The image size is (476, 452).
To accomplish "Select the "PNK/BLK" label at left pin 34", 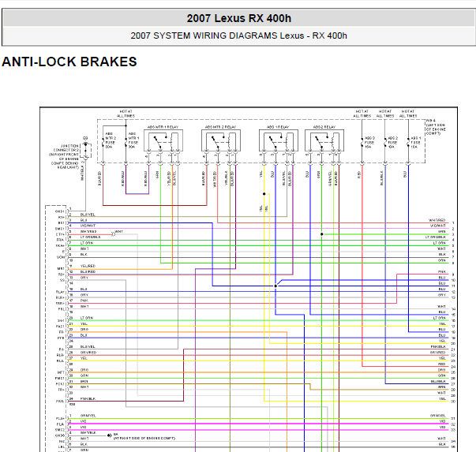I will pyautogui.click(x=88, y=398).
